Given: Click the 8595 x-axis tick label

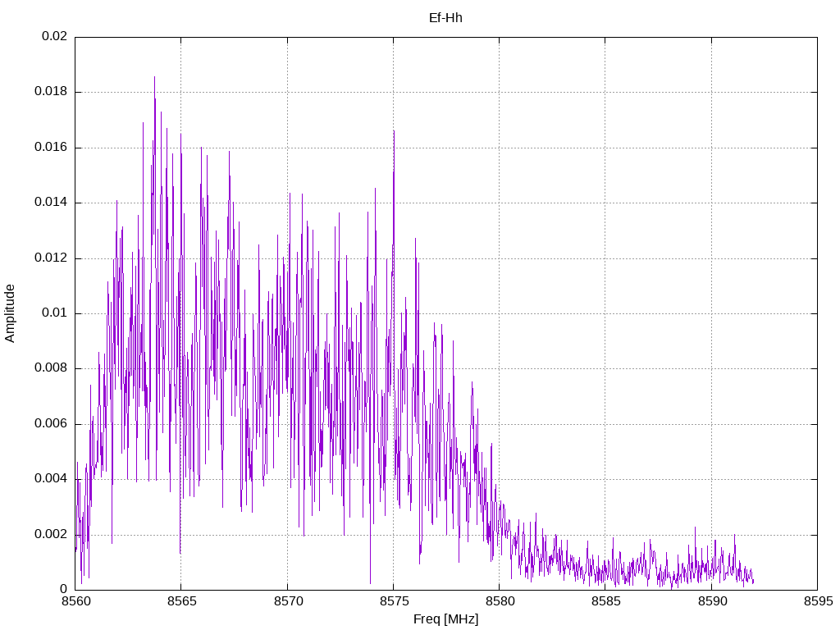Looking at the screenshot, I should pos(818,601).
